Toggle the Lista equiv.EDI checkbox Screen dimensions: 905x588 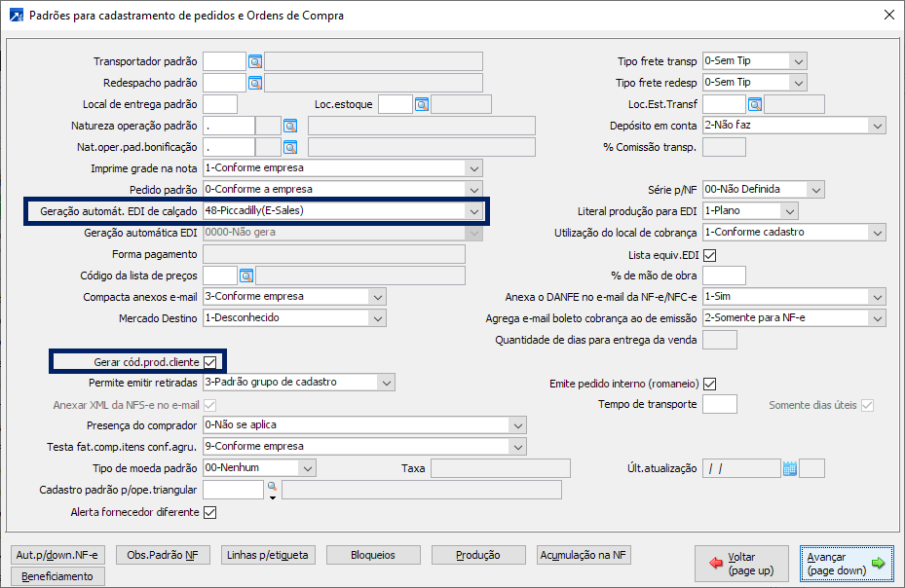[710, 255]
